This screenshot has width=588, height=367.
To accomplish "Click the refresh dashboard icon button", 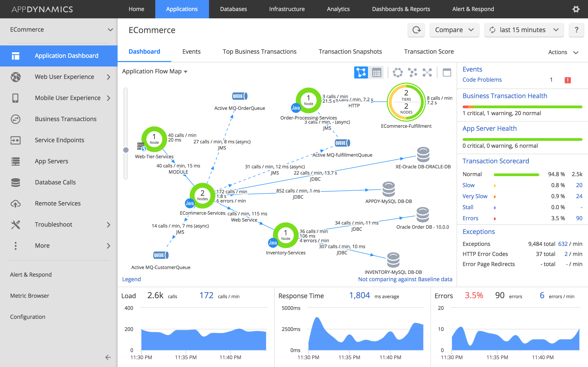I will point(416,30).
